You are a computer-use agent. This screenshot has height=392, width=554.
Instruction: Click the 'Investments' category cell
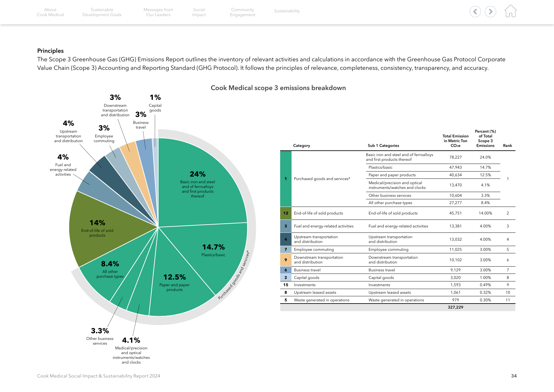305,285
